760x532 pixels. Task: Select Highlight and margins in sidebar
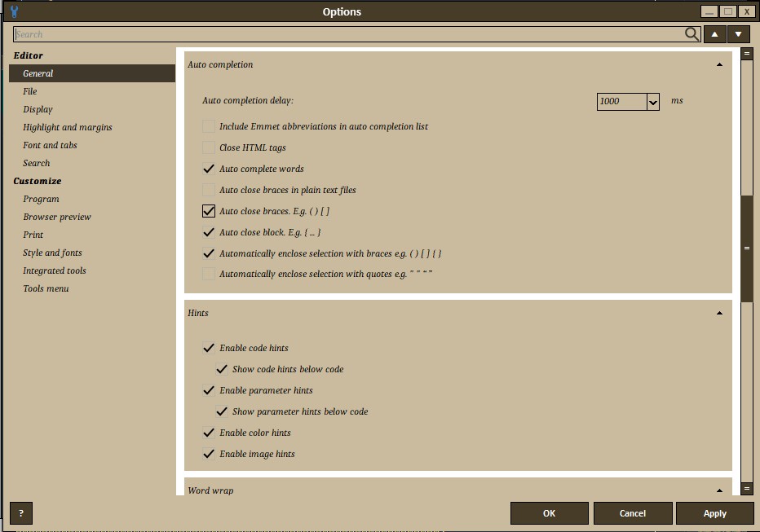point(68,127)
